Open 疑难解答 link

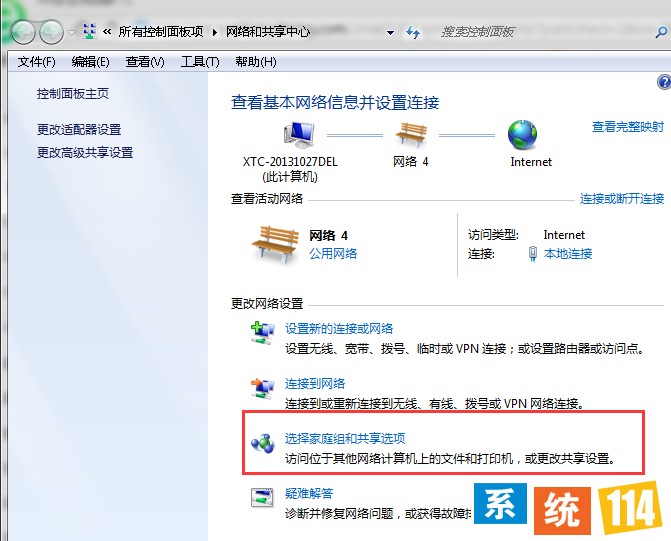coord(309,493)
